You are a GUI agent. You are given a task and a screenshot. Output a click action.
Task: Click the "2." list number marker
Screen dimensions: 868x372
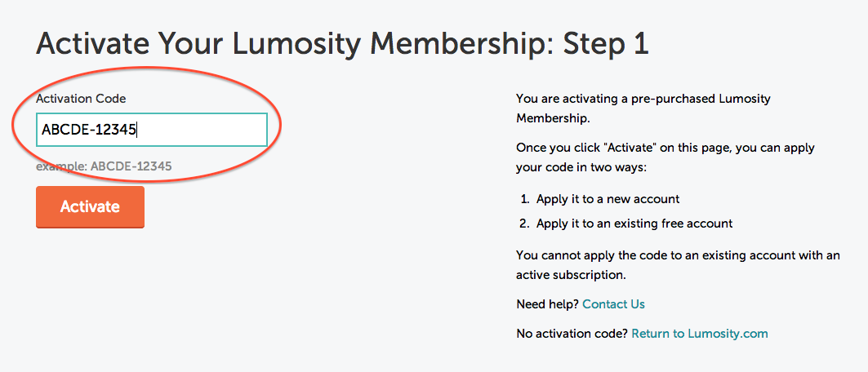click(525, 224)
